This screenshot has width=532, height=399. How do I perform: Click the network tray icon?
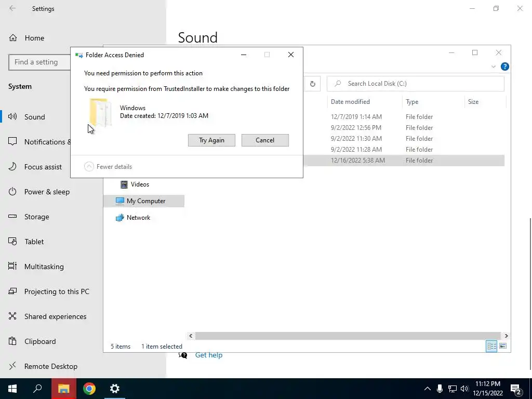coord(453,389)
